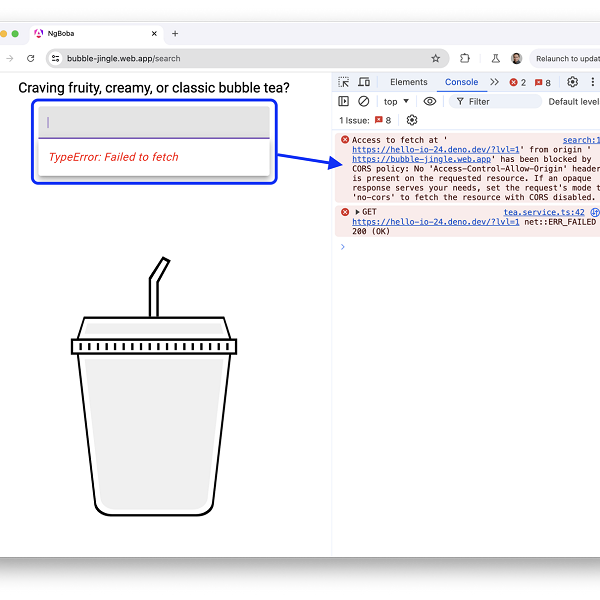Toggle the console sidebar panel icon
The image size is (600, 600).
click(343, 101)
